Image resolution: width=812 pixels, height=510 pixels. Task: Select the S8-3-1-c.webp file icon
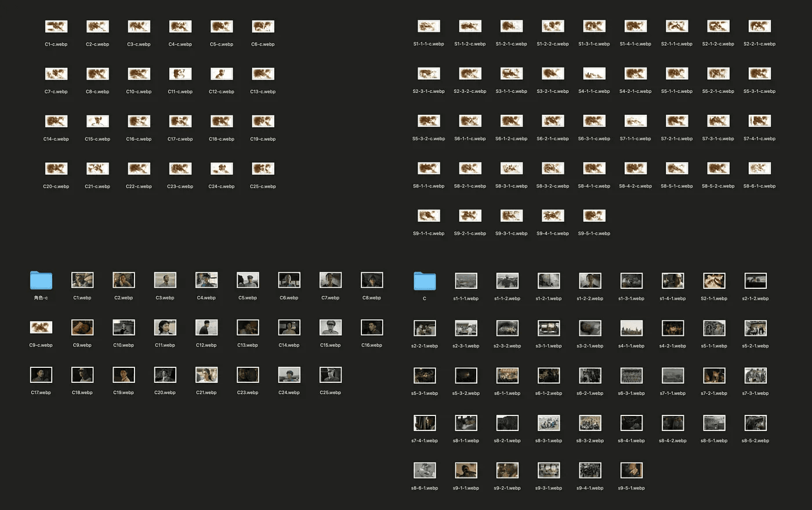click(511, 168)
